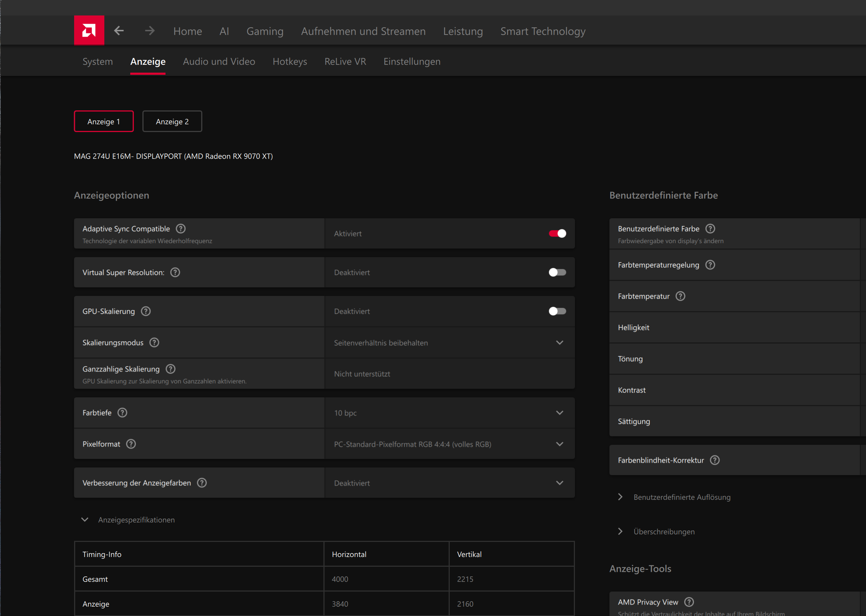Disable the Adaptive Sync Compatible toggle
Viewport: 866px width, 616px height.
click(x=557, y=234)
